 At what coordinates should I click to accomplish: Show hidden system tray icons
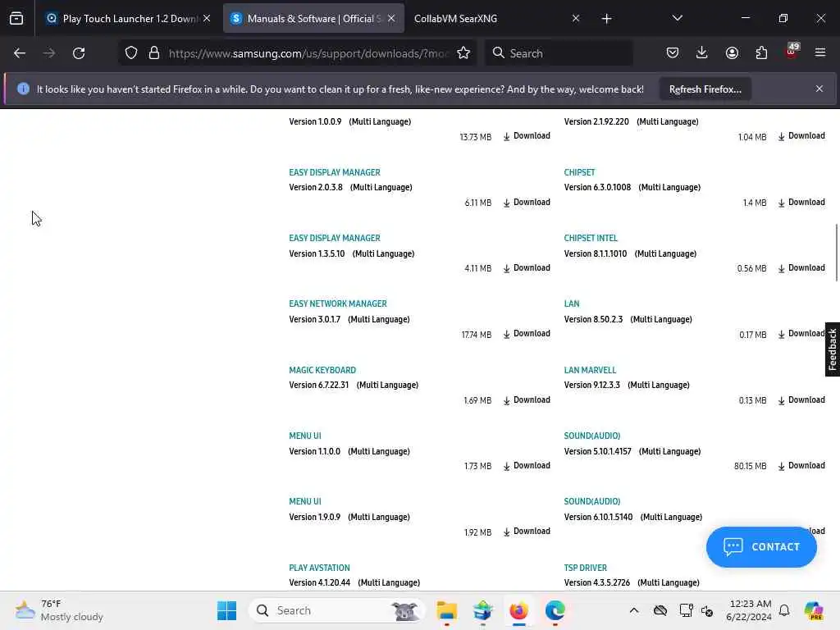pyautogui.click(x=634, y=610)
